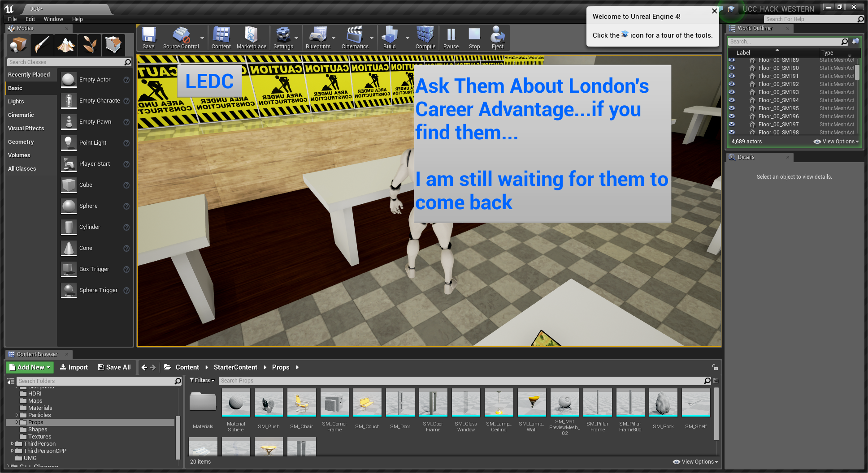This screenshot has width=868, height=473.
Task: Expand the Build options dropdown arrow
Action: click(x=408, y=38)
